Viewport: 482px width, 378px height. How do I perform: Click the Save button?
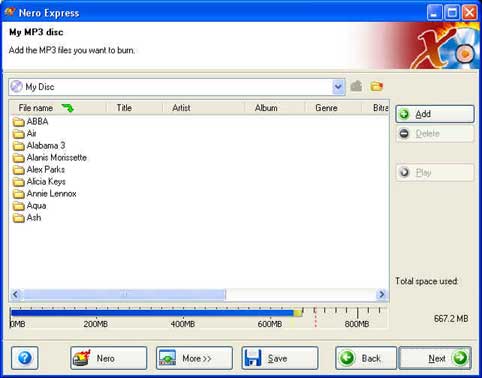(280, 358)
